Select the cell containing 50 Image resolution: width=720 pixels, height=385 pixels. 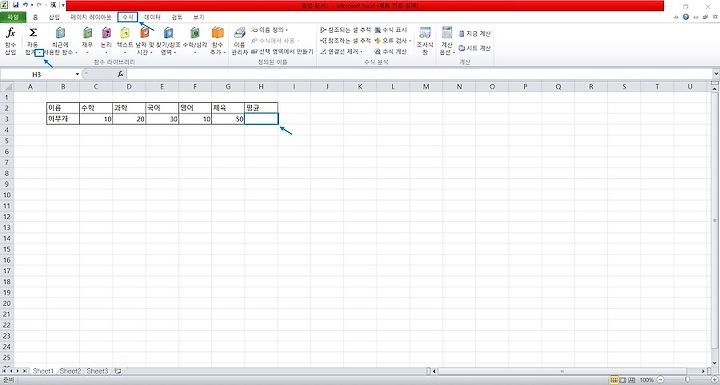(228, 119)
